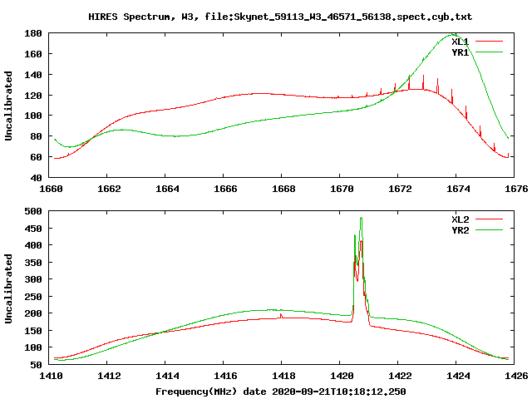
Task: Click the 50 y-axis tick label
Action: (36, 365)
